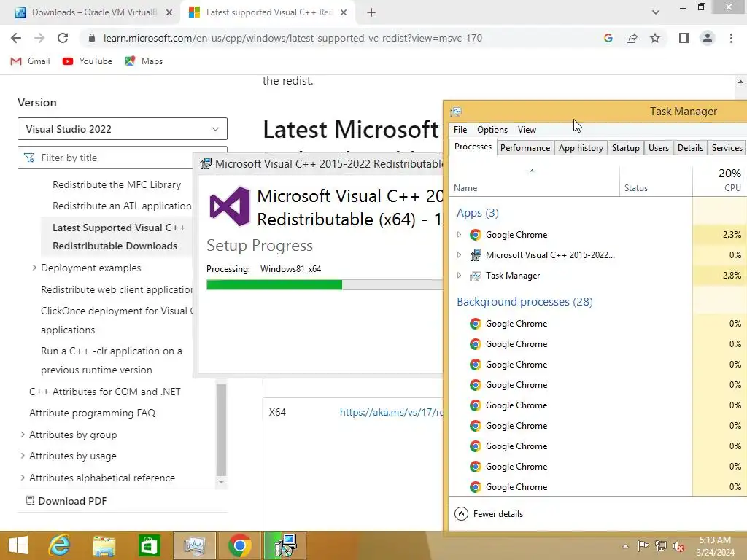Open the Visual Studio 2022 version dropdown
Viewport: 747px width, 560px height.
pos(123,129)
